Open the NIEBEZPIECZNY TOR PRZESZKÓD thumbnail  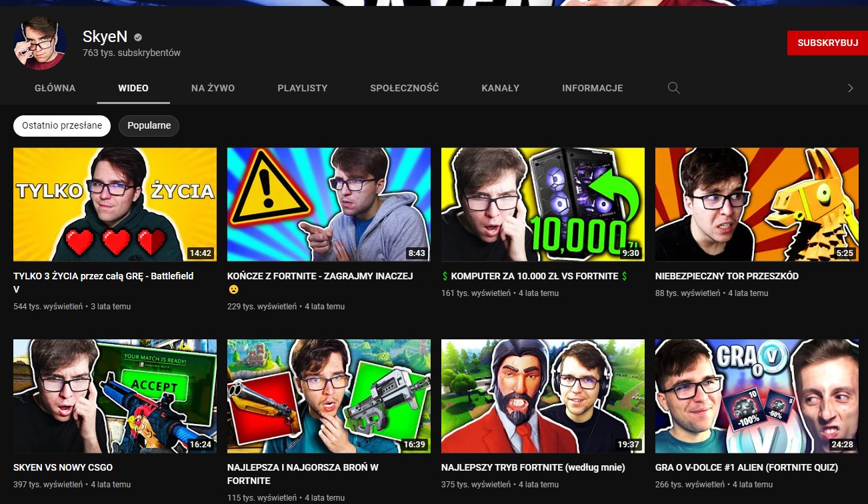757,205
